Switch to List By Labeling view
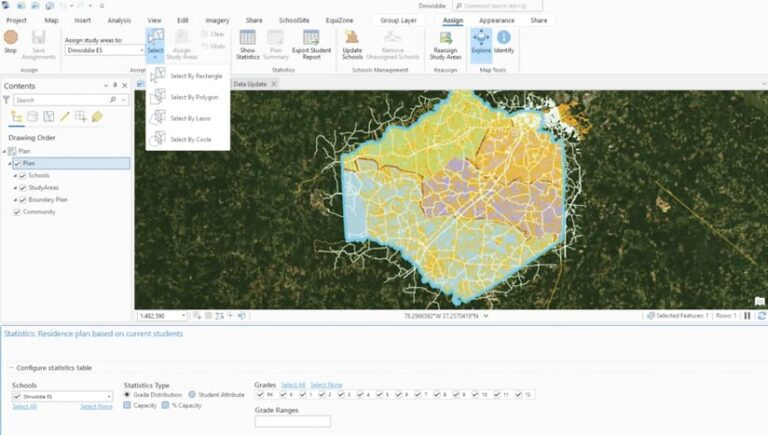 click(97, 117)
